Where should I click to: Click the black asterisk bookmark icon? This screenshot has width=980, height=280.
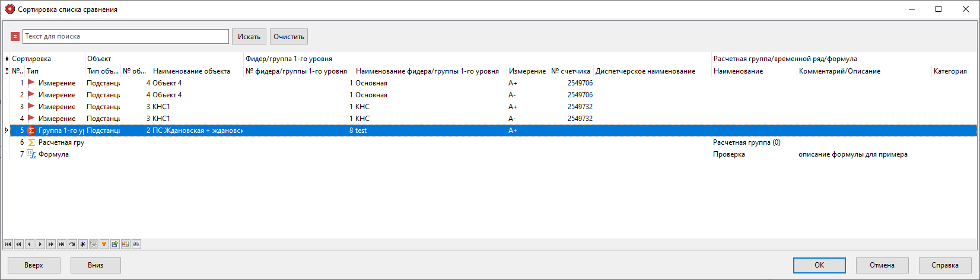(82, 244)
